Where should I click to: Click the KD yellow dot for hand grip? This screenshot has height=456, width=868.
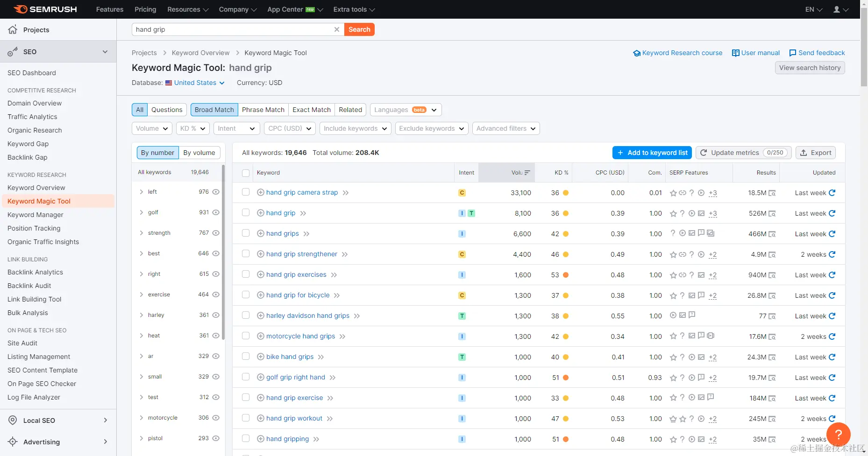click(566, 213)
